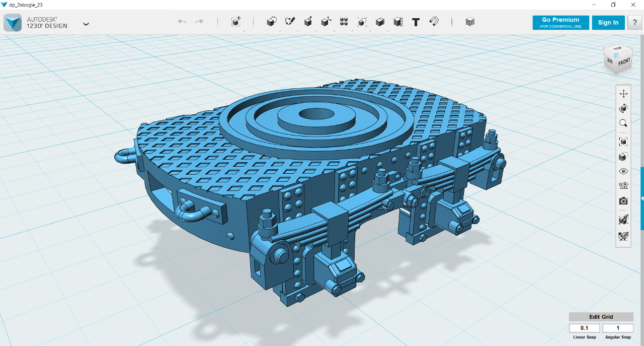Toggle sketches display icon
Viewport: 644px width, 346px height.
coord(623,235)
